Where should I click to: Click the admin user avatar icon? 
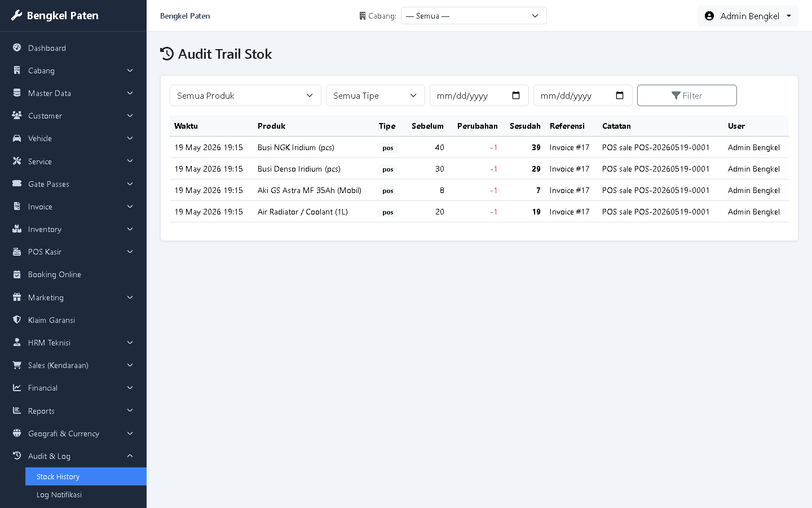(x=709, y=16)
